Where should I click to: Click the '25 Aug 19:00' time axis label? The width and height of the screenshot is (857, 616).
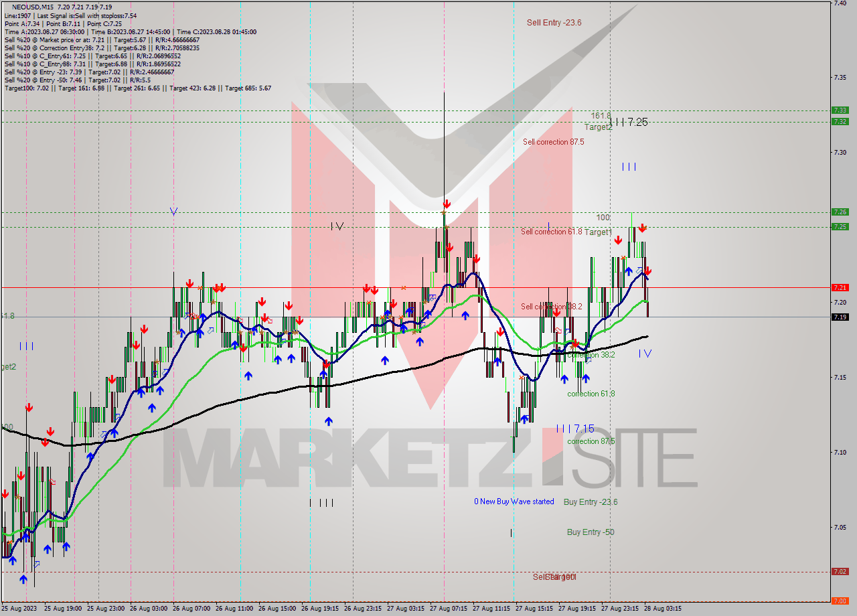[x=63, y=609]
